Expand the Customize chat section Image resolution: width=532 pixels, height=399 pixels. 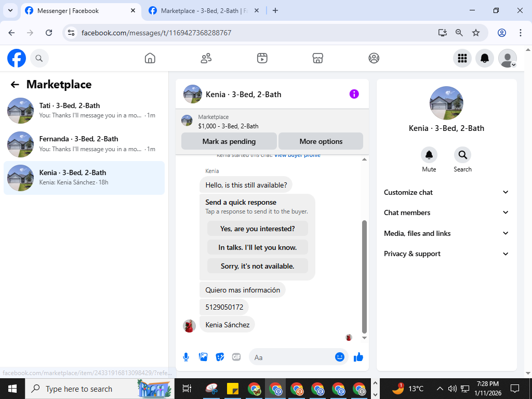(446, 192)
